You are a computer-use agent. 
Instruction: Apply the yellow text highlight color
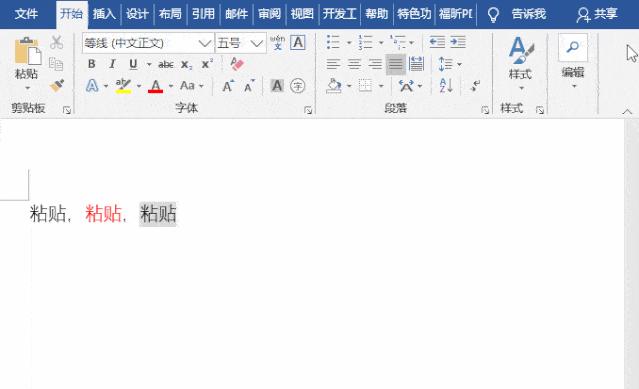coord(123,86)
